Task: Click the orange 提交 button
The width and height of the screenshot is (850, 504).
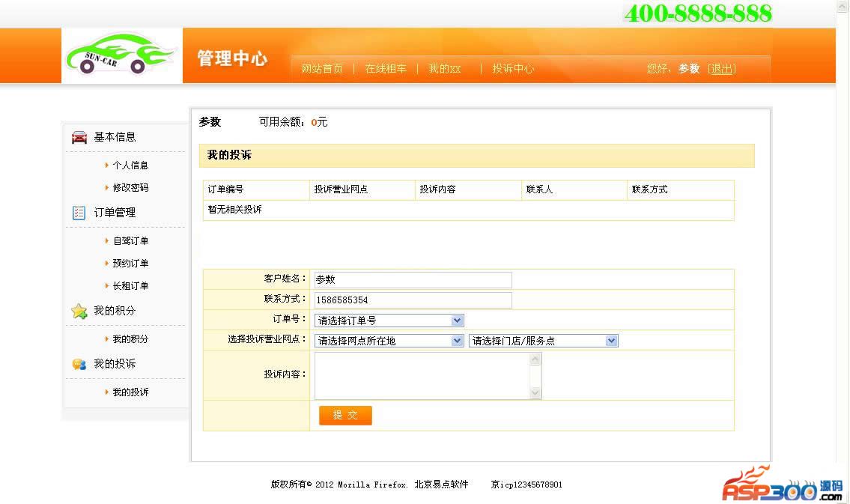Action: pos(345,415)
